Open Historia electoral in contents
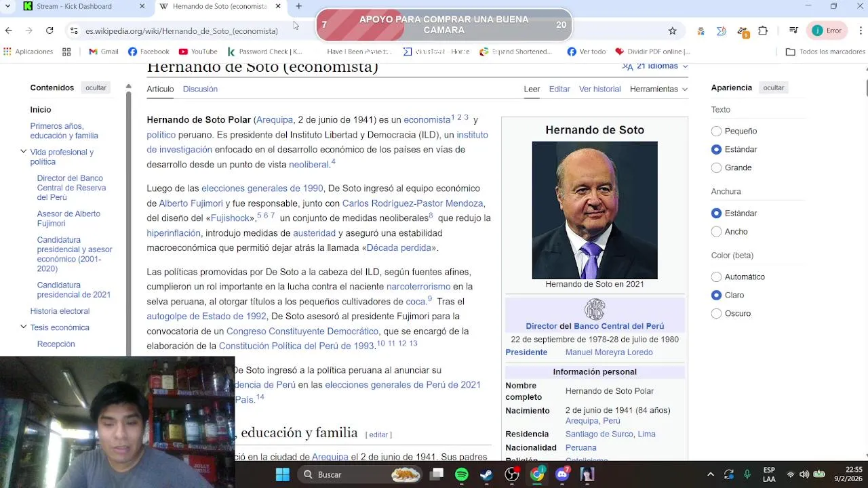The image size is (868, 488). (60, 311)
